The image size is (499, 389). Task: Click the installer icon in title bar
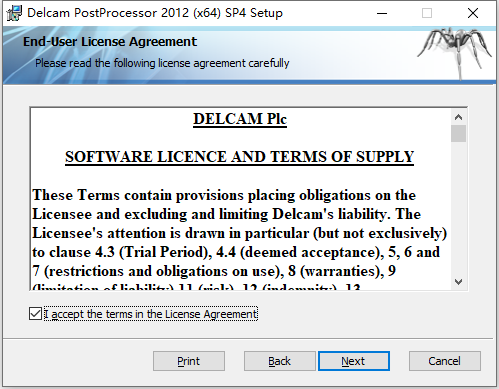pos(14,13)
